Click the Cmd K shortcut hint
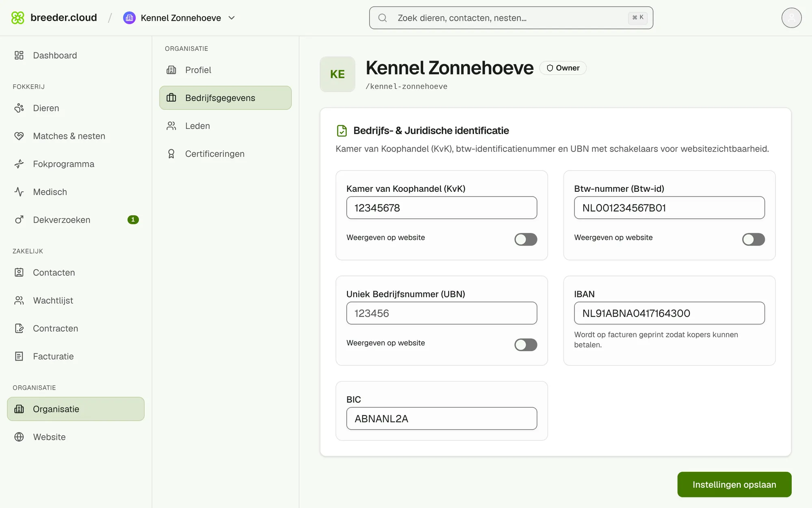The width and height of the screenshot is (812, 508). coord(638,17)
